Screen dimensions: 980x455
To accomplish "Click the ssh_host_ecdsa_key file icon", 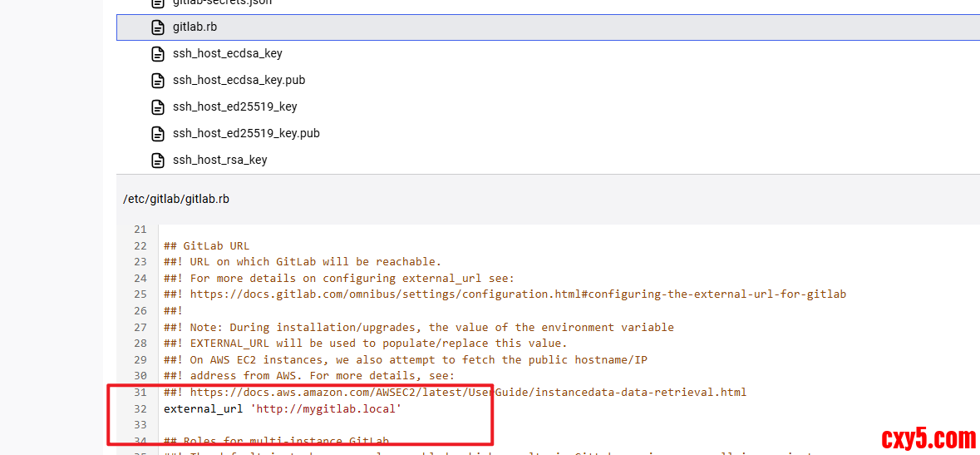I will tap(158, 54).
